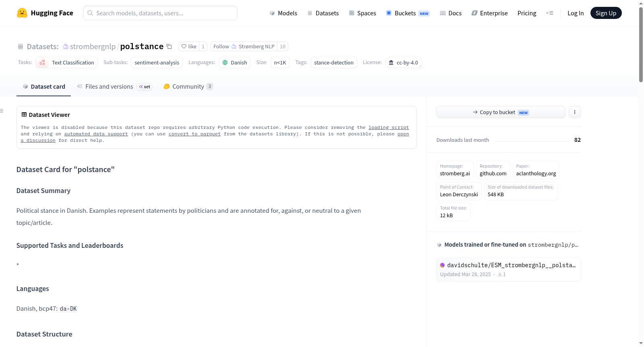Click the 548 KB downloaded files size

[520, 191]
